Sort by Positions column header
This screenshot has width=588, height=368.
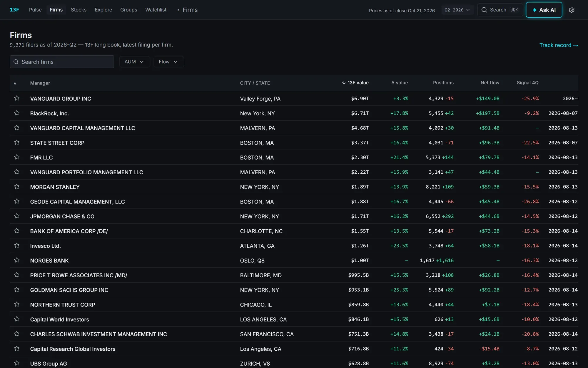pyautogui.click(x=443, y=83)
